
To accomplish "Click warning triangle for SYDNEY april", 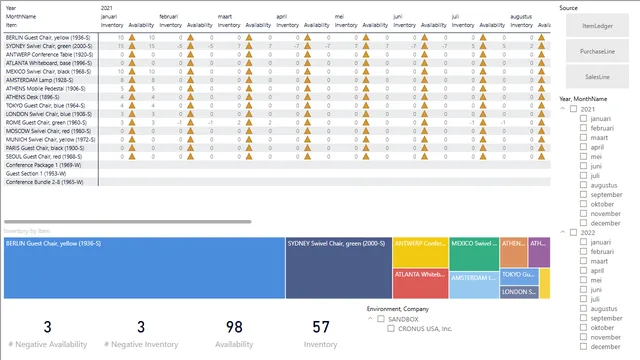I will 307,46.
